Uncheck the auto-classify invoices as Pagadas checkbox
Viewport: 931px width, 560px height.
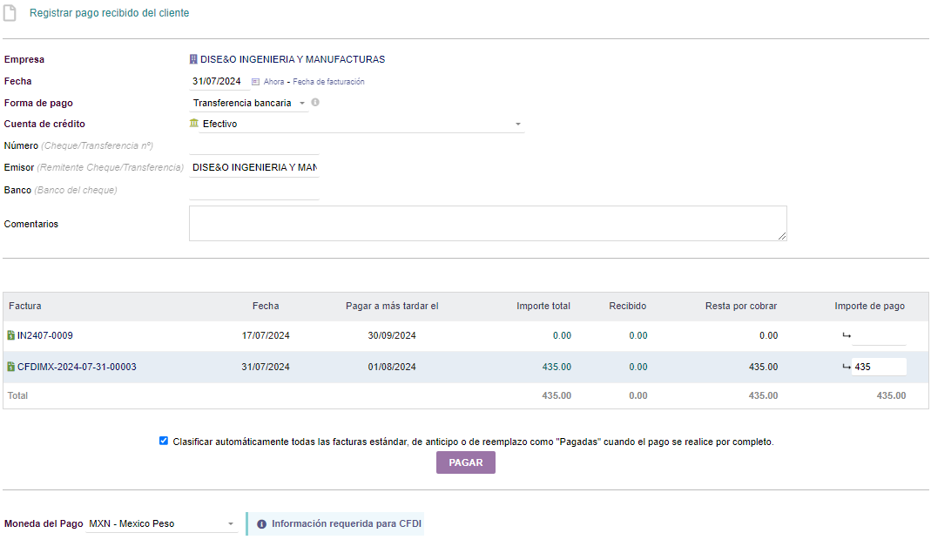click(164, 441)
